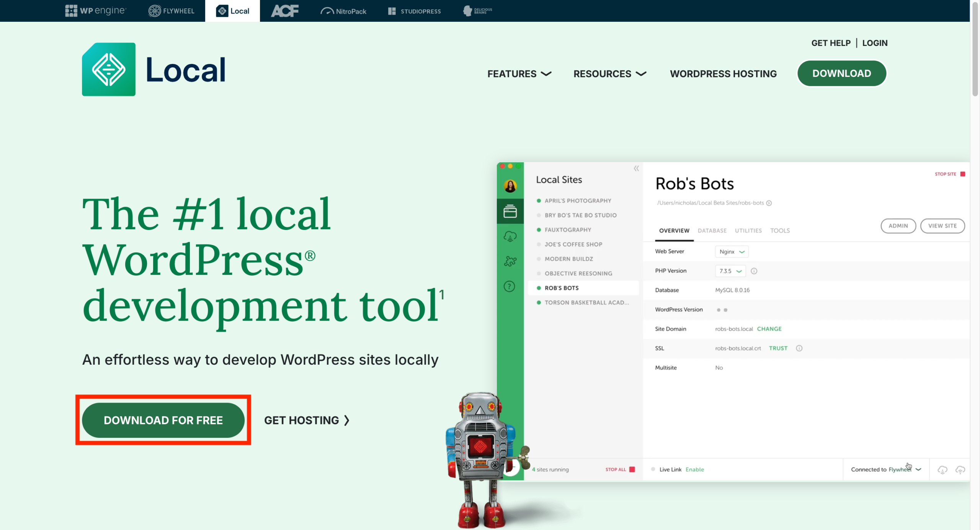Click the Get Help link
This screenshot has height=530, width=980.
831,43
